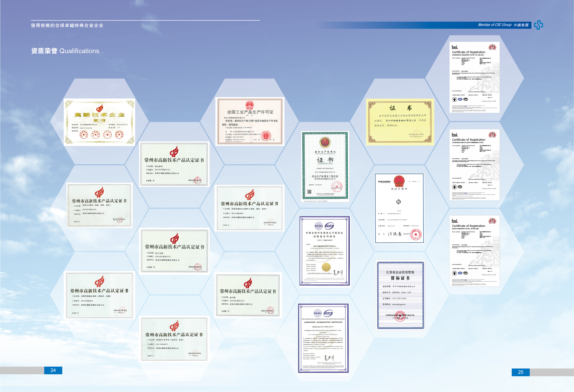Image resolution: width=574 pixels, height=392 pixels.
Task: Click CNAS logo on Laboratory Accreditation Certificate
Action: coord(328,313)
